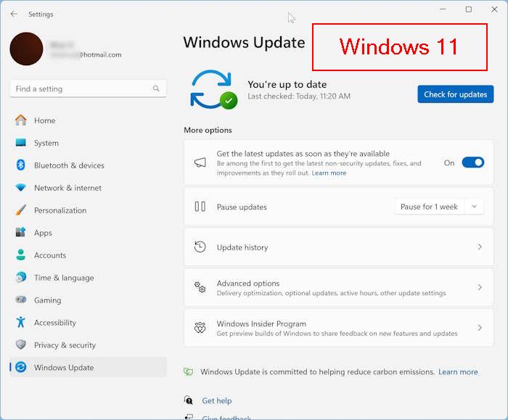Viewport: 508px width, 420px height.
Task: Click the Pause updates label text
Action: click(x=242, y=207)
